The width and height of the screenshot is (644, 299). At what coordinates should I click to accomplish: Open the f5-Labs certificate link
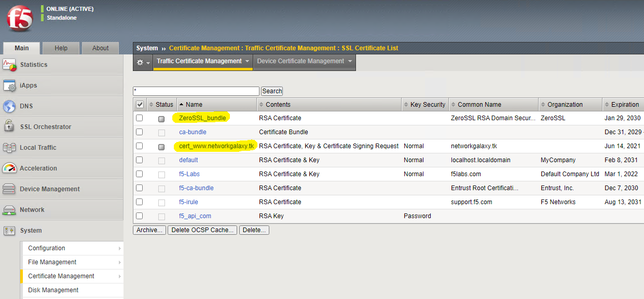tap(189, 174)
